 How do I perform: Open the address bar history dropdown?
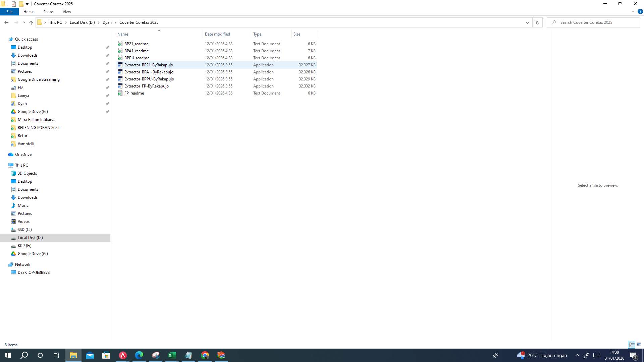pos(527,22)
